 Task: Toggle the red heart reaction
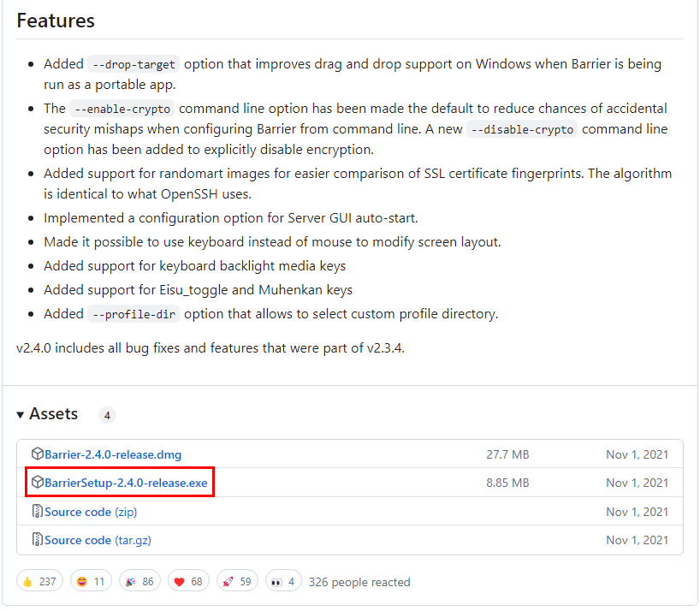click(x=188, y=582)
